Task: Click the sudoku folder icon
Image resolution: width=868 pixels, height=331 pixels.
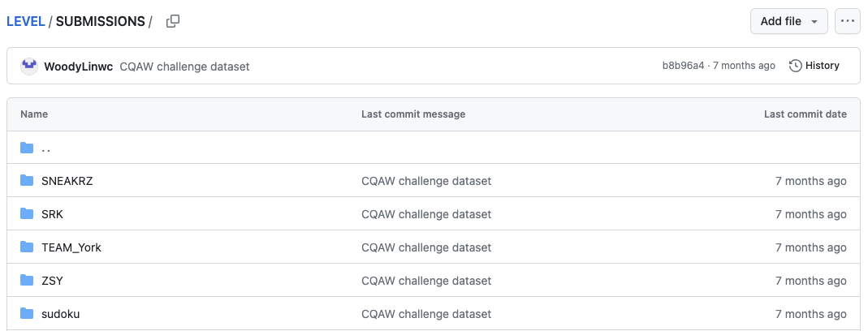Action: (x=27, y=314)
